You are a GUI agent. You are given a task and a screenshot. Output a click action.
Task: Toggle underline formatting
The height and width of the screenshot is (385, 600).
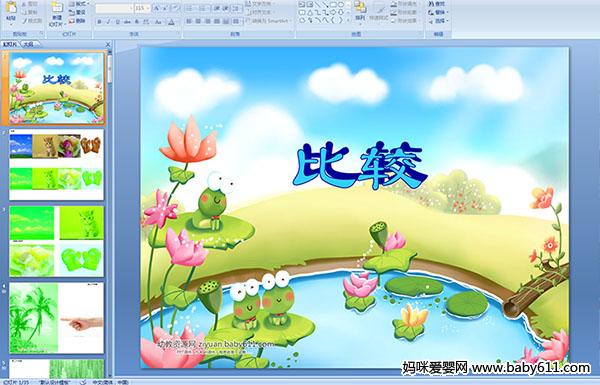click(x=117, y=22)
